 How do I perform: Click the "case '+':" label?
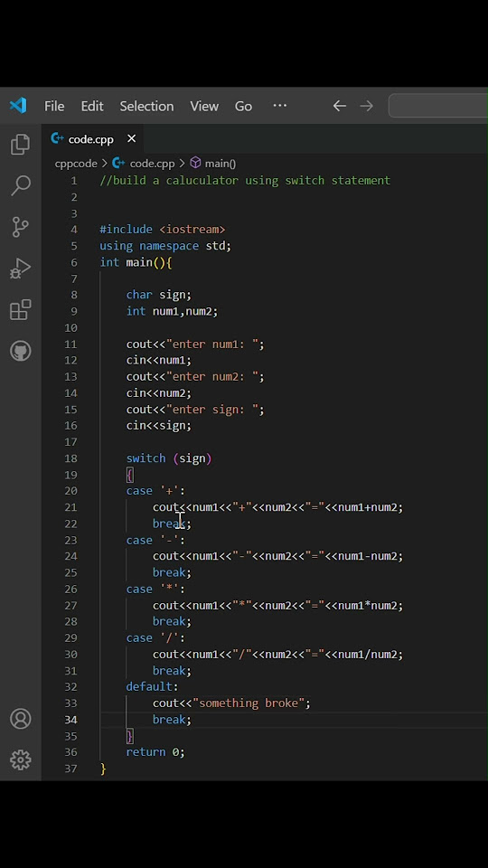point(155,491)
